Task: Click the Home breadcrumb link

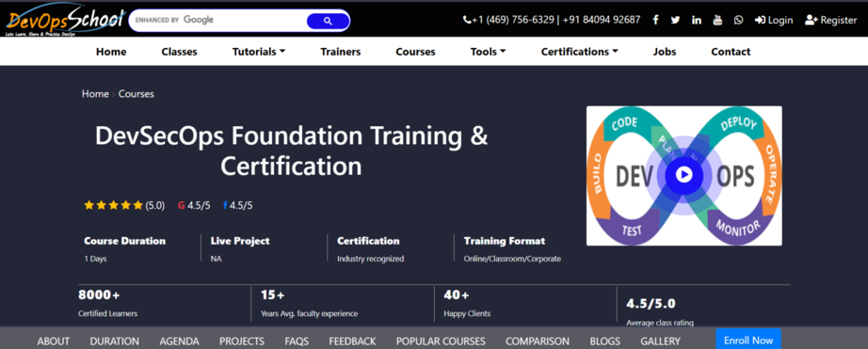Action: 95,94
